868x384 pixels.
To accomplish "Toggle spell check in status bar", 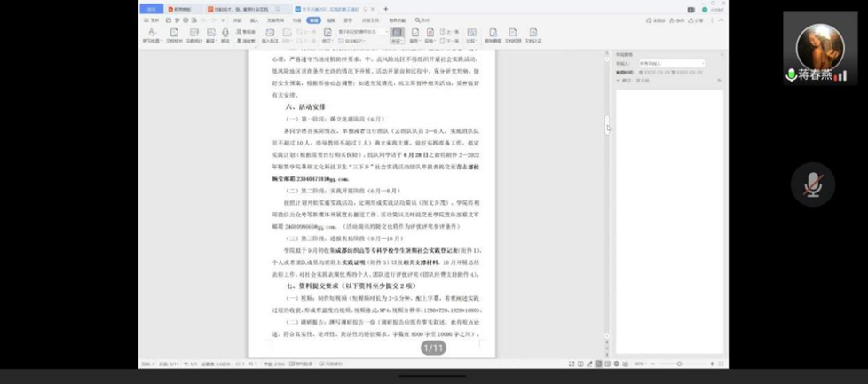I will (x=302, y=364).
